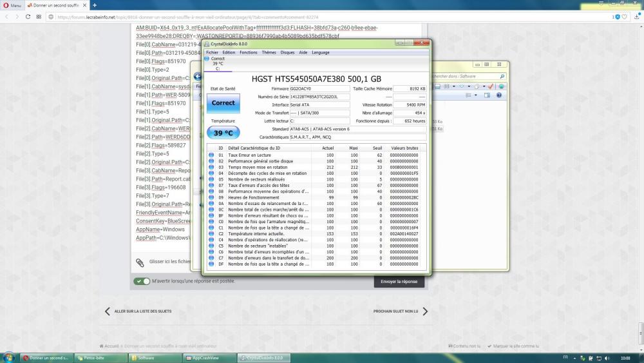Click the Windows Start orb
644x363 pixels.
(x=9, y=357)
